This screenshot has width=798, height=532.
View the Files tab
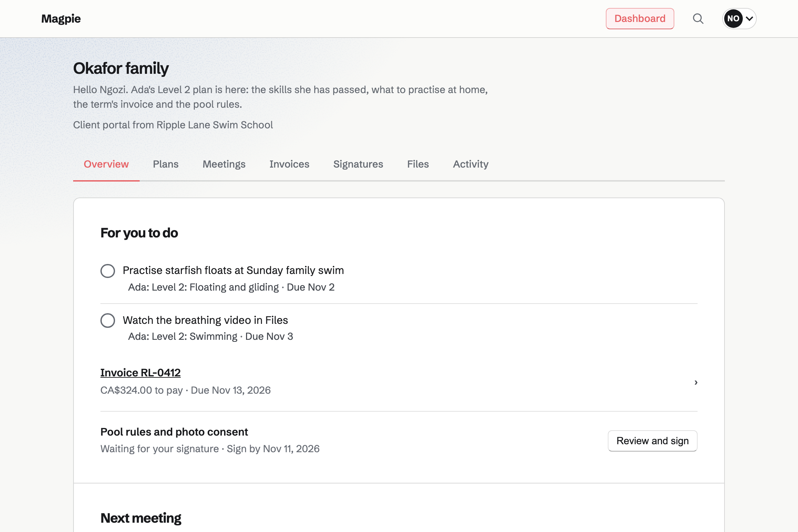pos(418,164)
